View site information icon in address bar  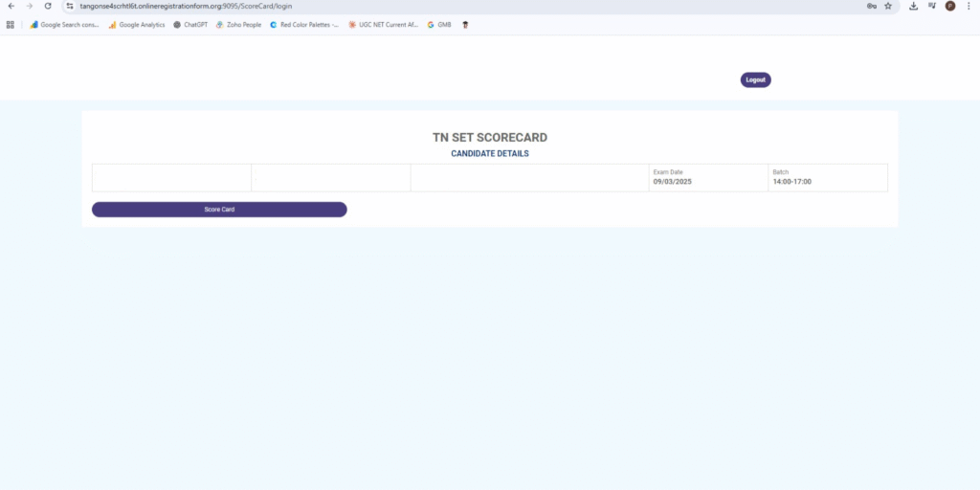[x=70, y=6]
